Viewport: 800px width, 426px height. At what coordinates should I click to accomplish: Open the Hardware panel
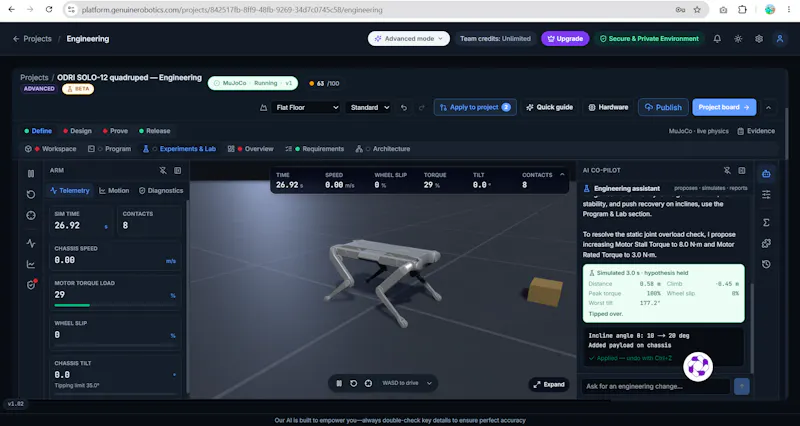coord(608,108)
